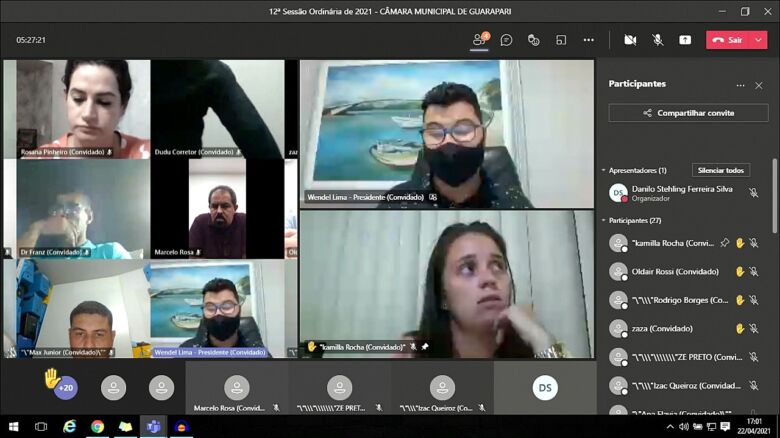780x438 pixels.
Task: Click the Compartilhar convite button
Action: tap(688, 113)
